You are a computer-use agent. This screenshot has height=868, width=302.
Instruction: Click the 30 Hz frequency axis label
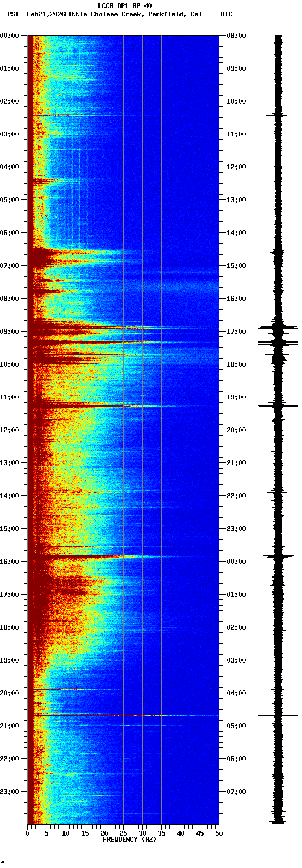pyautogui.click(x=142, y=833)
